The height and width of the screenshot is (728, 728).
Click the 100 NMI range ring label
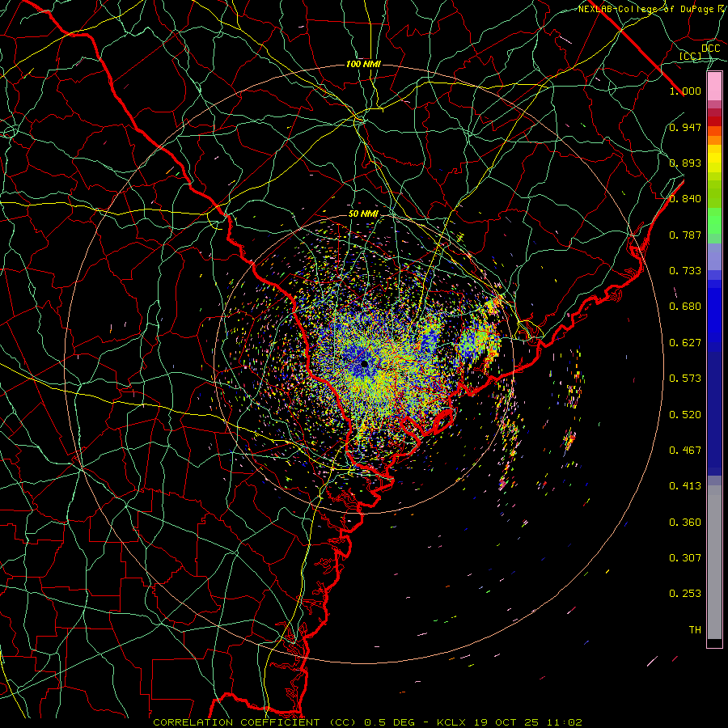[x=363, y=64]
